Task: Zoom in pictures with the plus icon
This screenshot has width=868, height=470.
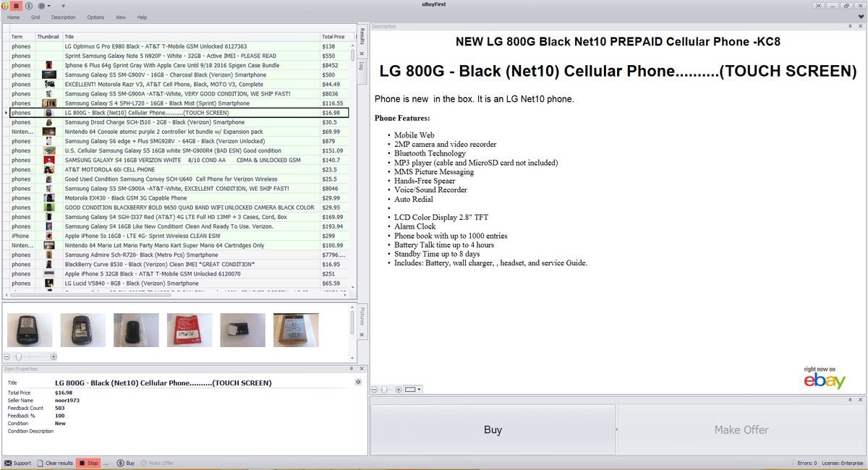Action: (54, 356)
